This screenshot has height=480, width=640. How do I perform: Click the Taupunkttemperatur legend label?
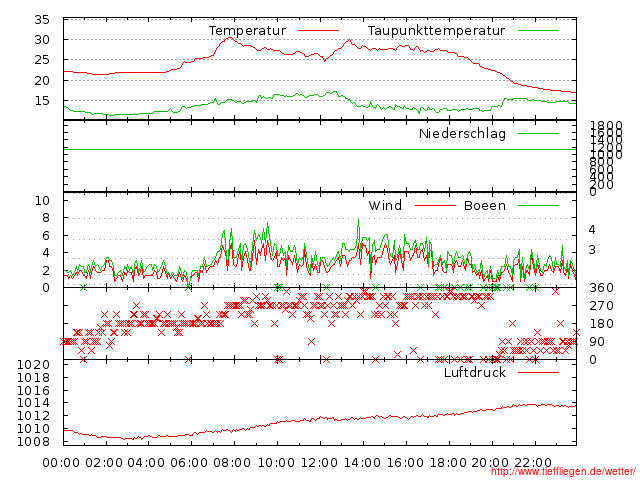(x=435, y=31)
